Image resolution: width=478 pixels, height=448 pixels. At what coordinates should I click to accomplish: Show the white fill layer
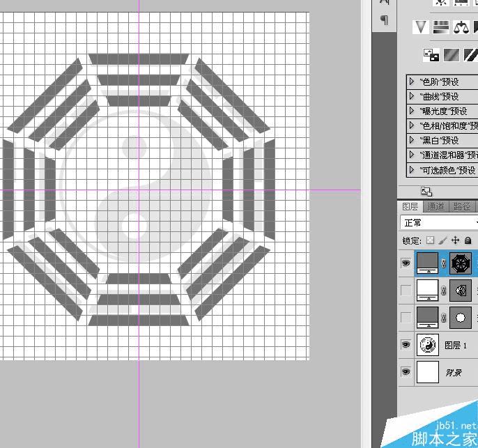[x=406, y=291]
